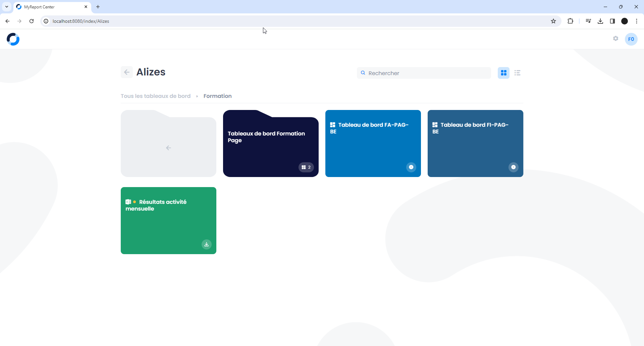Switch to grid view
644x346 pixels.
pyautogui.click(x=503, y=73)
